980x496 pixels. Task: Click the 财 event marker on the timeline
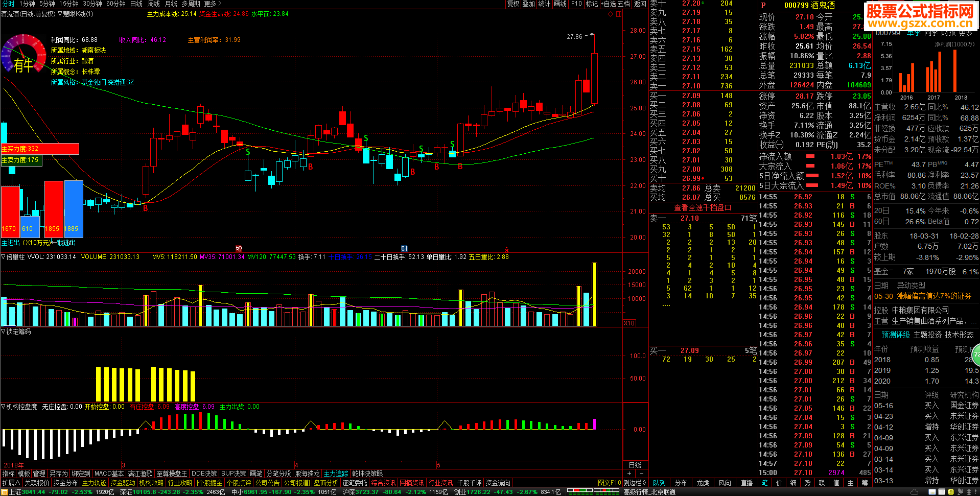tap(404, 249)
